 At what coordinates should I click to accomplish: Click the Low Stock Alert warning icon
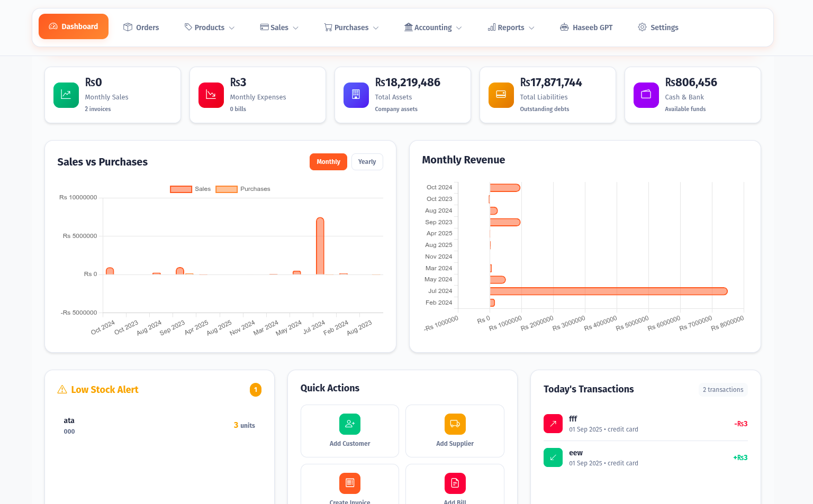(x=62, y=389)
